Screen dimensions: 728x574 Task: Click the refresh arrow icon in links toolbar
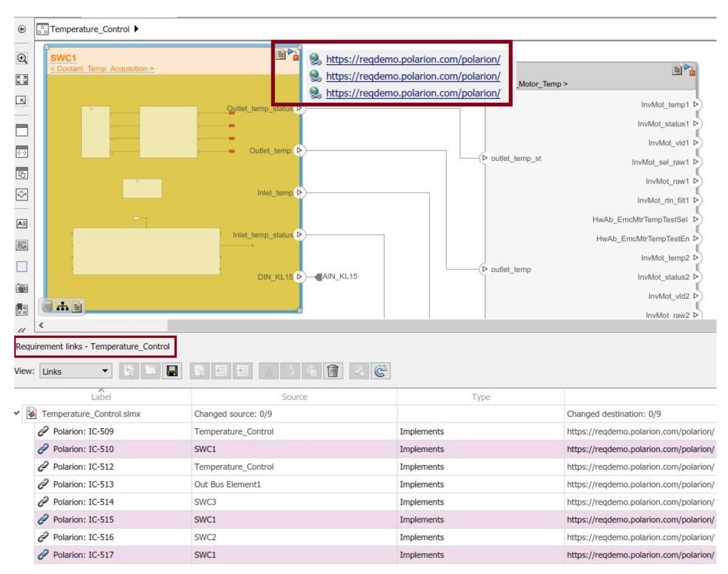point(380,371)
